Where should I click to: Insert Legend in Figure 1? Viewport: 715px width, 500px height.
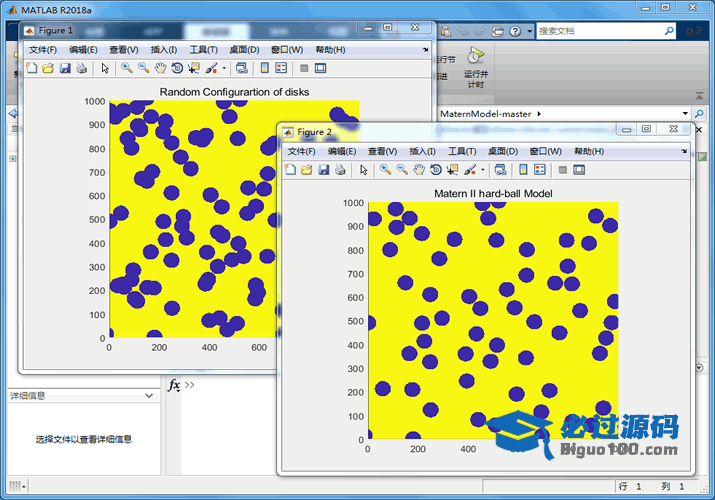tap(281, 68)
